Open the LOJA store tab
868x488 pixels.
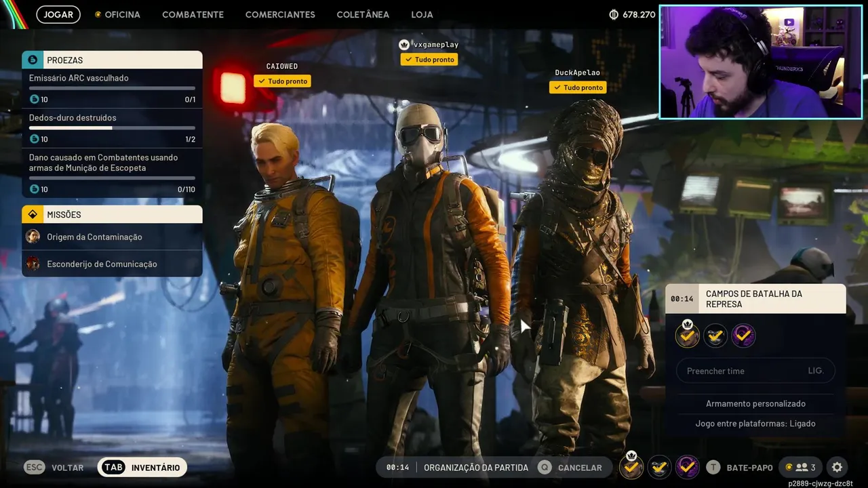pyautogui.click(x=422, y=14)
